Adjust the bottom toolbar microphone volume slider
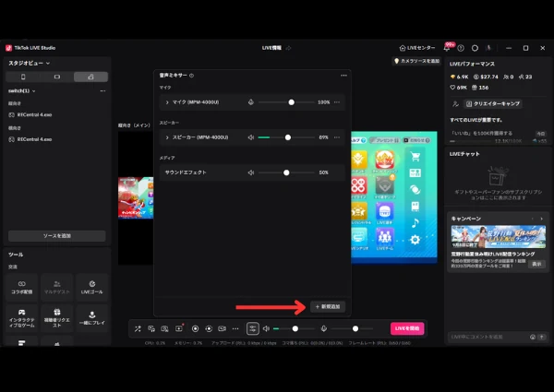This screenshot has width=554, height=392. [352, 329]
